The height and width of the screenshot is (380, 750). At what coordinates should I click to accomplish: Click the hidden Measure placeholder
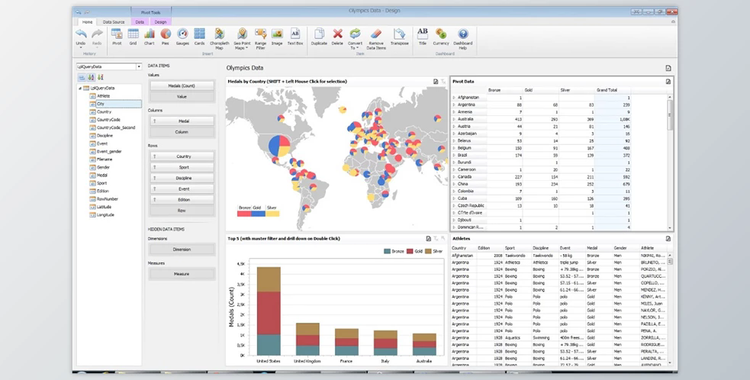(182, 274)
